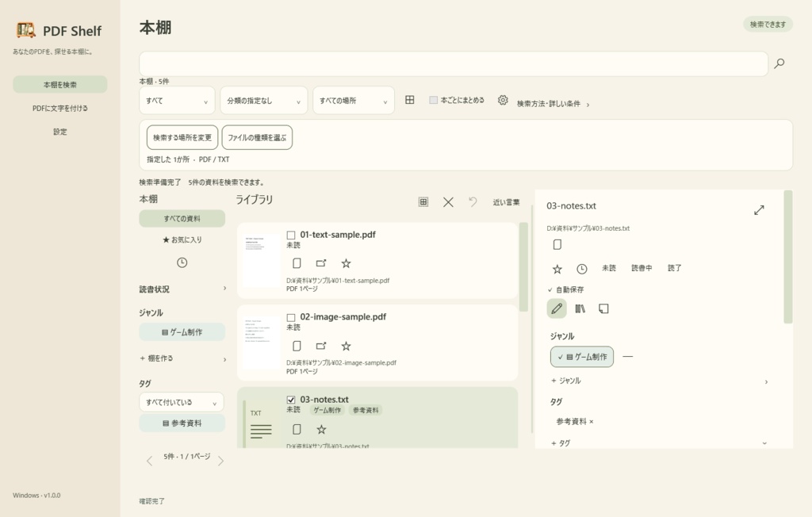Set reading status to 未読 in details
The width and height of the screenshot is (812, 517).
[x=609, y=268]
